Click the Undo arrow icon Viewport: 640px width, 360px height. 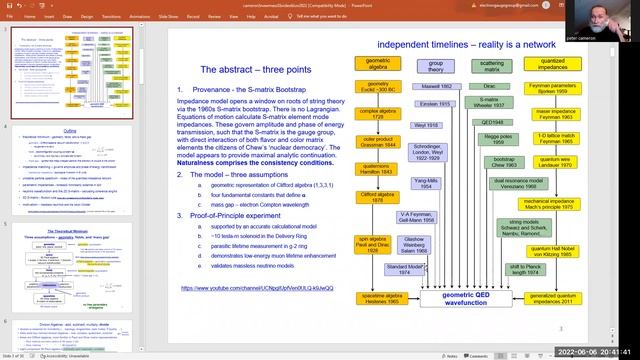click(19, 5)
